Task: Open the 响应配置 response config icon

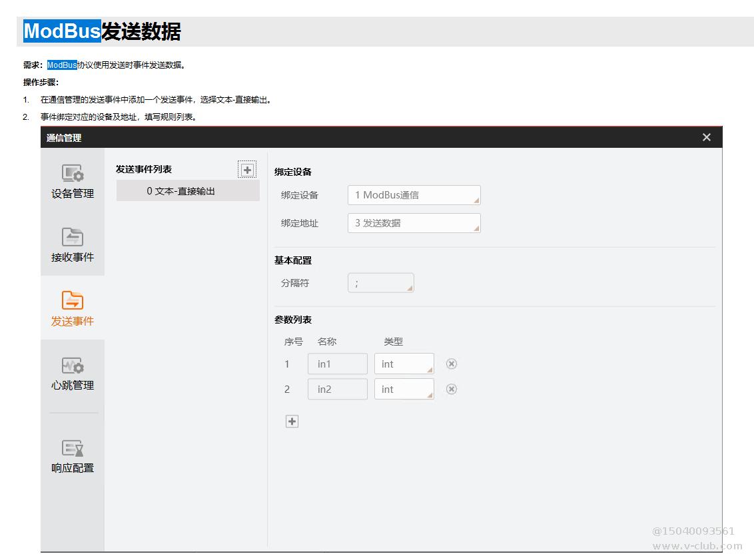Action: (x=73, y=448)
